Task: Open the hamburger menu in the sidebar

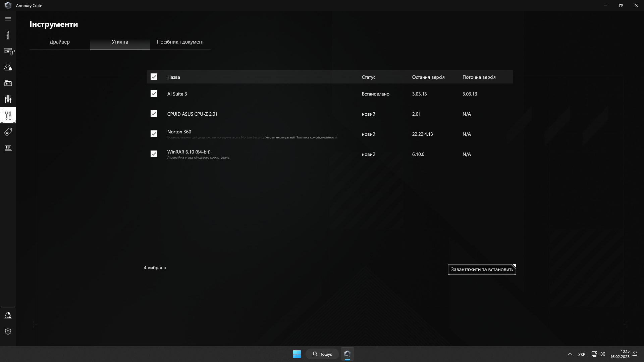Action: (8, 19)
